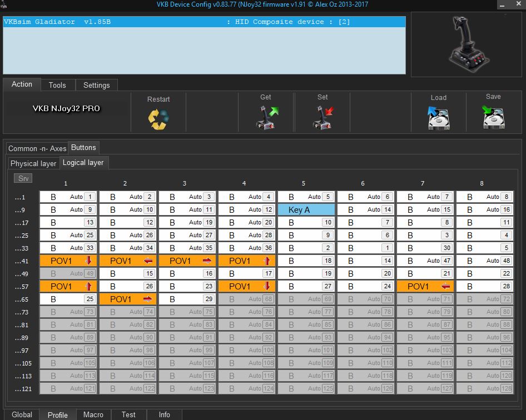Image resolution: width=526 pixels, height=420 pixels.
Task: Select grayed cell Auto 100
Action: pos(247,351)
